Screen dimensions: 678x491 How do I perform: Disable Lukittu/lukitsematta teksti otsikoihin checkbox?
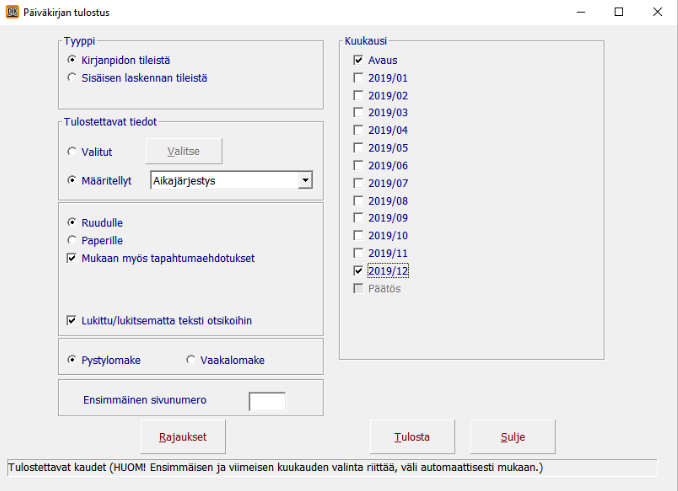72,321
